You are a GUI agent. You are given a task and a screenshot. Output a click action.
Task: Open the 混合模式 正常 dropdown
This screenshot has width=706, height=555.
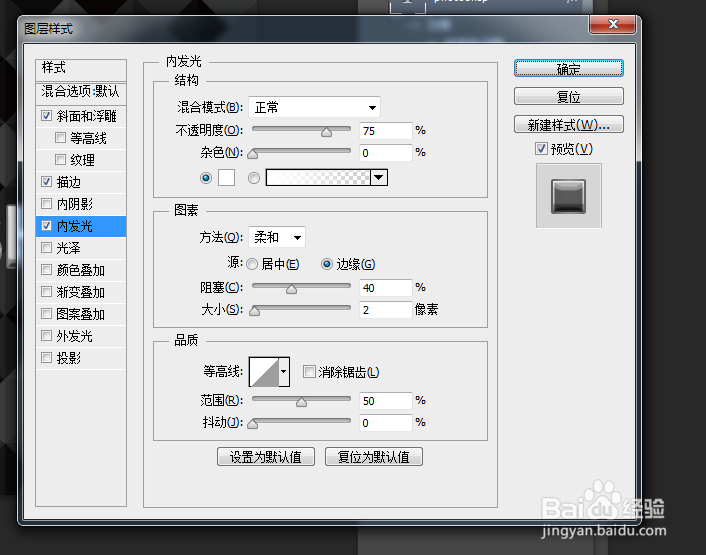tap(314, 107)
